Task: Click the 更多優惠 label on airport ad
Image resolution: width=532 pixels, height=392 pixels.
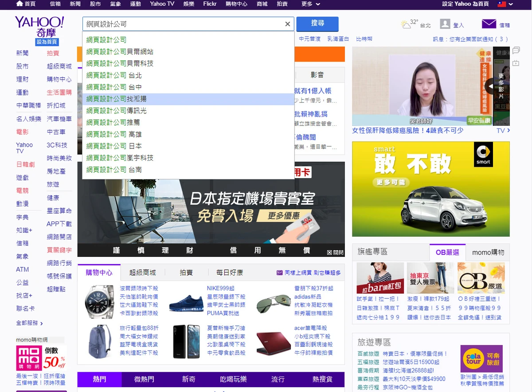Action: [284, 216]
